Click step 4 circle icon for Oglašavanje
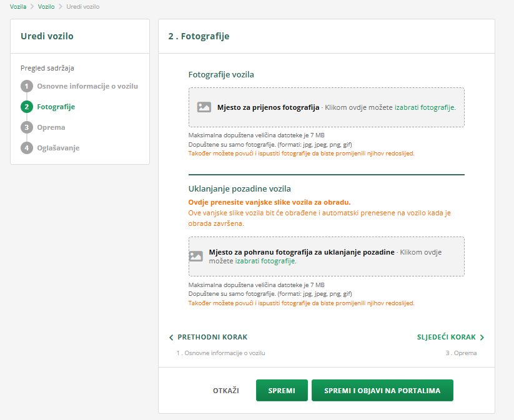514x420 pixels. (x=27, y=148)
